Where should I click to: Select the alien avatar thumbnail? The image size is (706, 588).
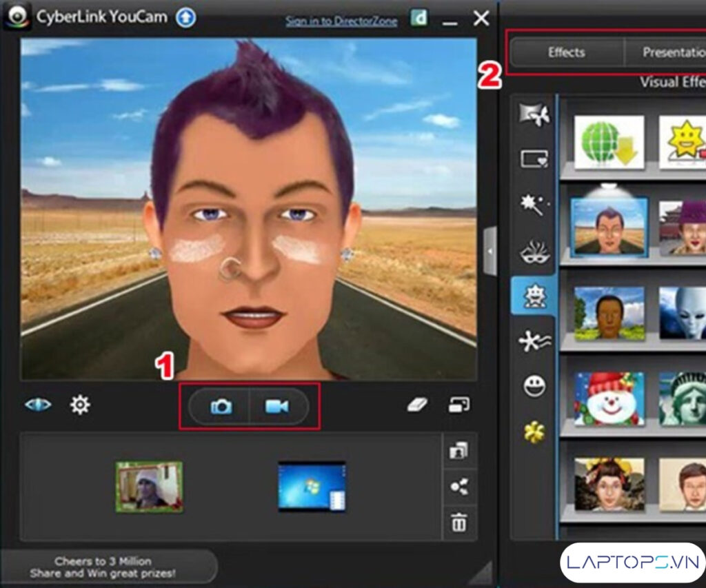point(682,313)
